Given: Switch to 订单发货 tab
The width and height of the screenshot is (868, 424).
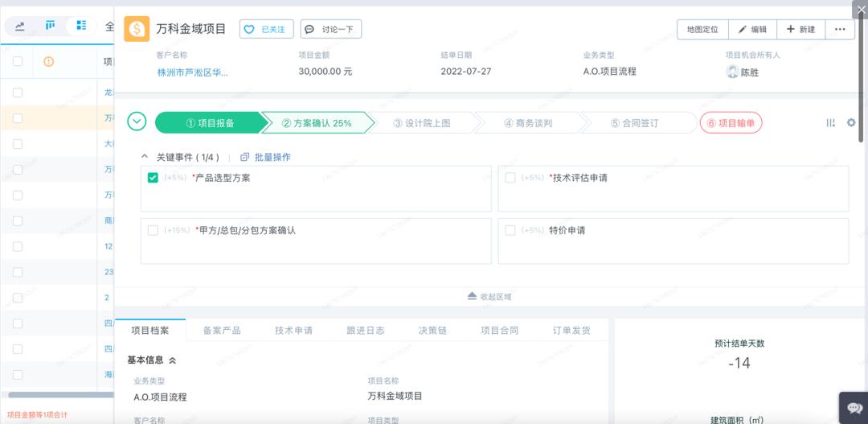Looking at the screenshot, I should click(x=572, y=331).
